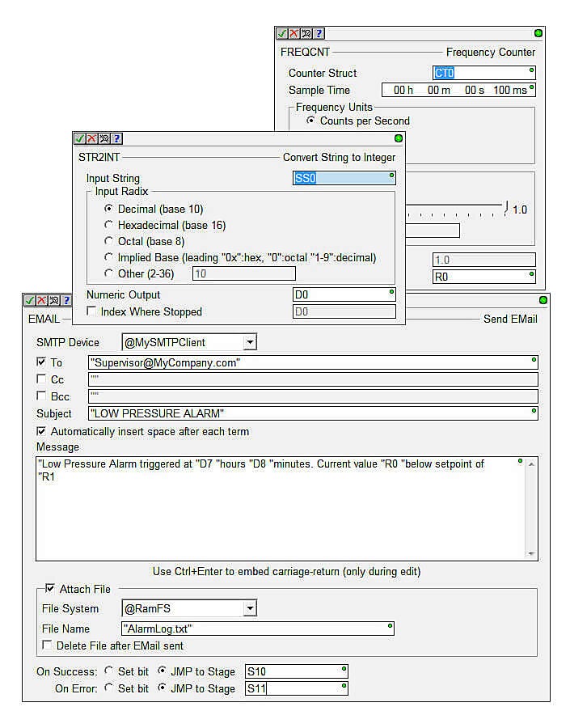
Task: Cancel the FREQCNT editor with red X
Action: [293, 33]
